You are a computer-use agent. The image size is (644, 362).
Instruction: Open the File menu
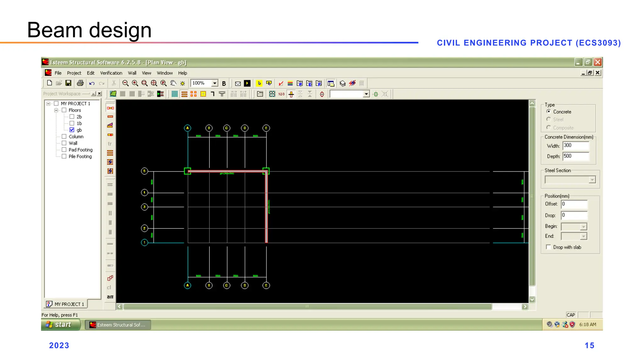(x=58, y=73)
